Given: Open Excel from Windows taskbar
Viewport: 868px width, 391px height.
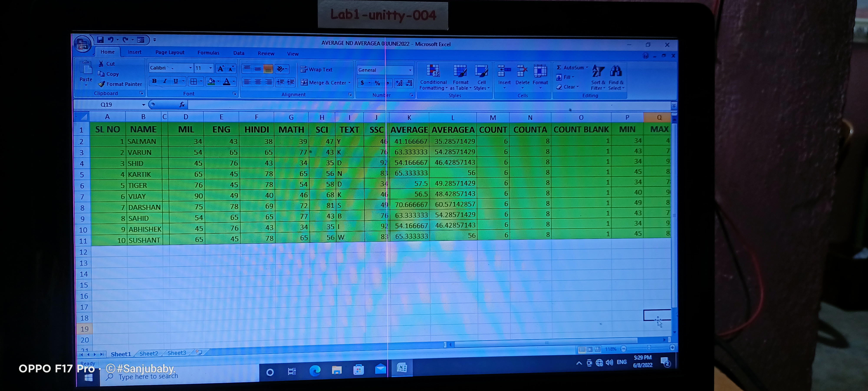Looking at the screenshot, I should point(402,368).
